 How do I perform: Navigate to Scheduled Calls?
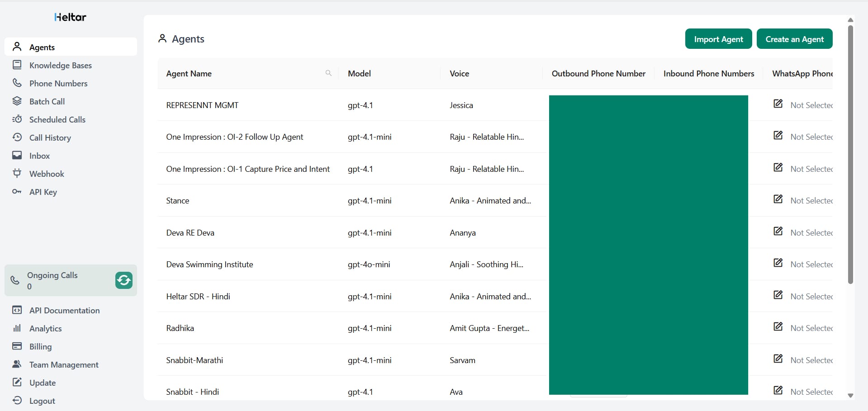[x=57, y=120]
